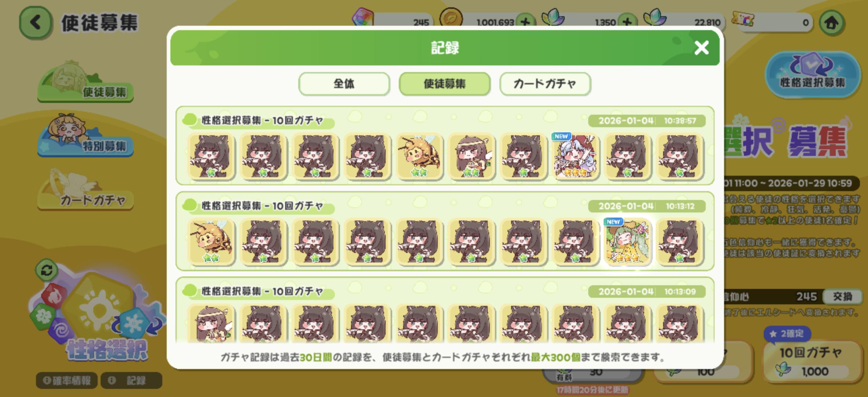Go to the home screen icon
The height and width of the screenshot is (397, 868).
(x=832, y=23)
